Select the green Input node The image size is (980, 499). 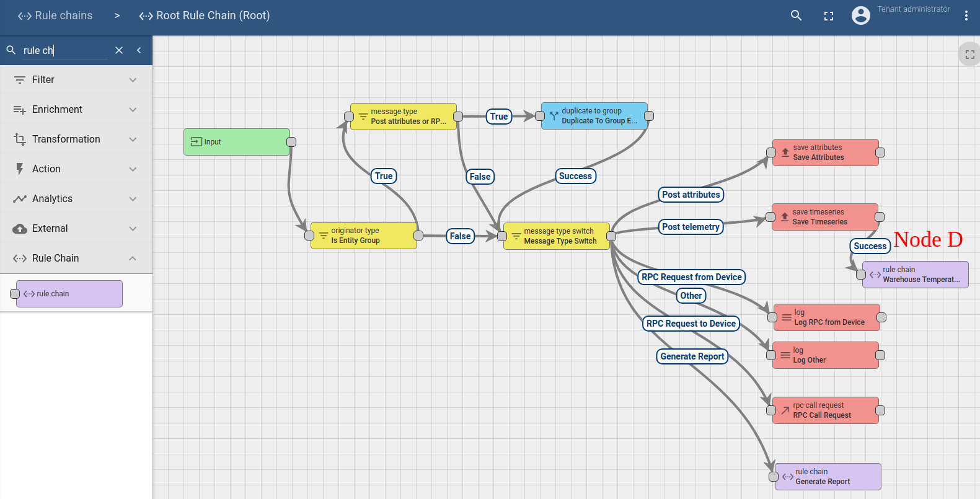[x=237, y=142]
